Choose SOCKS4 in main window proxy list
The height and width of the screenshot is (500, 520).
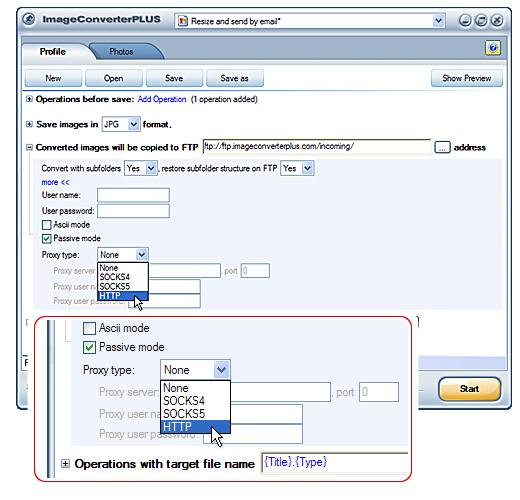(x=123, y=277)
